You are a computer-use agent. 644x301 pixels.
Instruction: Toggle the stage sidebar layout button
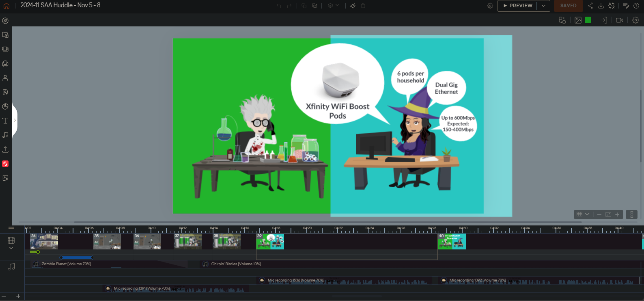coord(631,214)
